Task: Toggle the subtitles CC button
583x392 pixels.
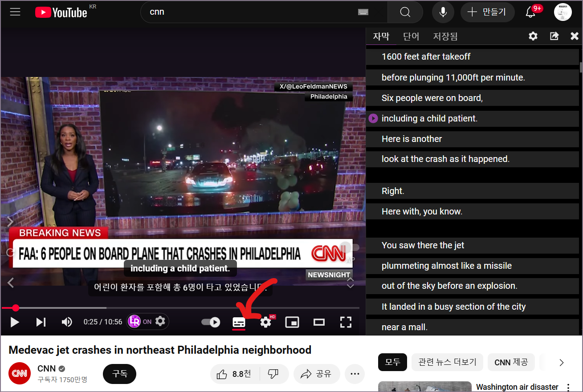Action: [239, 323]
